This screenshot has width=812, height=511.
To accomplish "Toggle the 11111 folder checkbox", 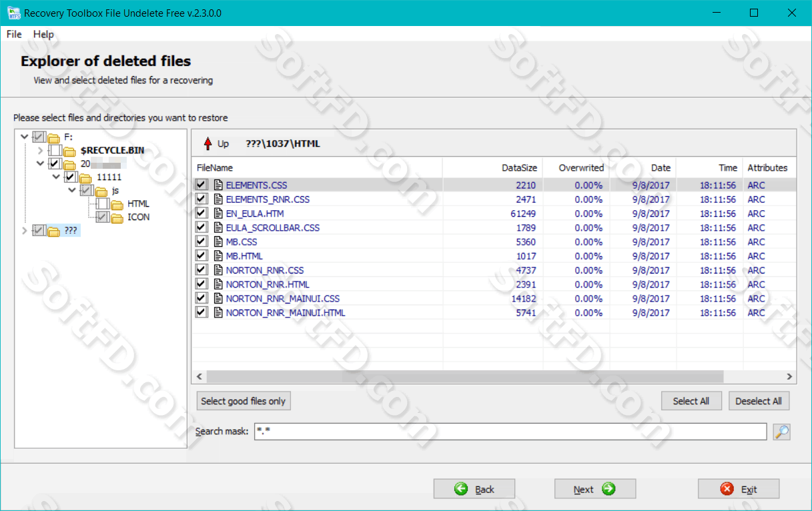I will click(x=71, y=177).
